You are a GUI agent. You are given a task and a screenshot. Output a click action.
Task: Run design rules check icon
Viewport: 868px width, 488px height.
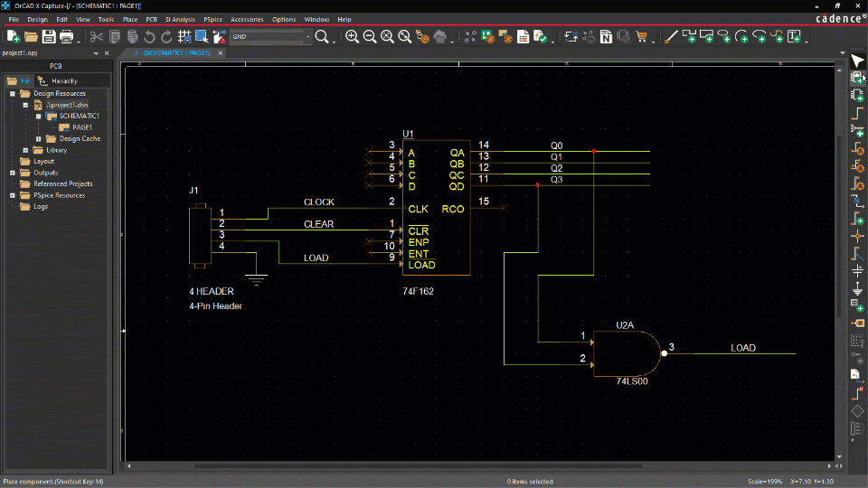point(541,37)
